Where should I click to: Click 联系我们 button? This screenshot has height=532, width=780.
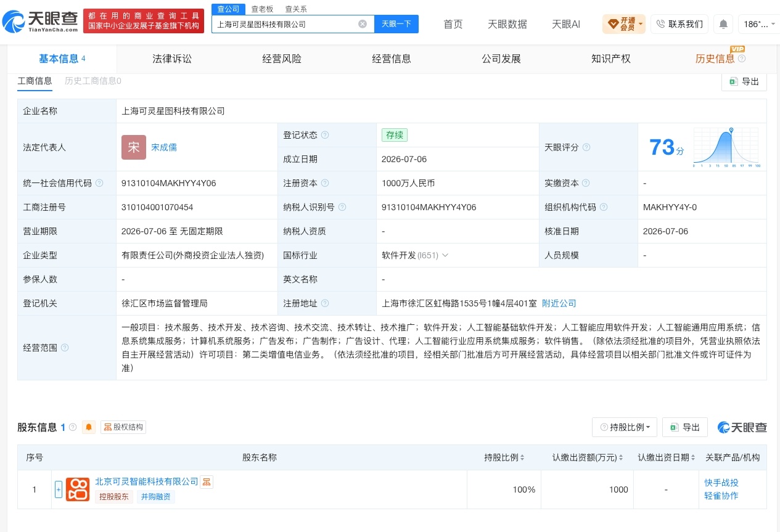click(679, 24)
